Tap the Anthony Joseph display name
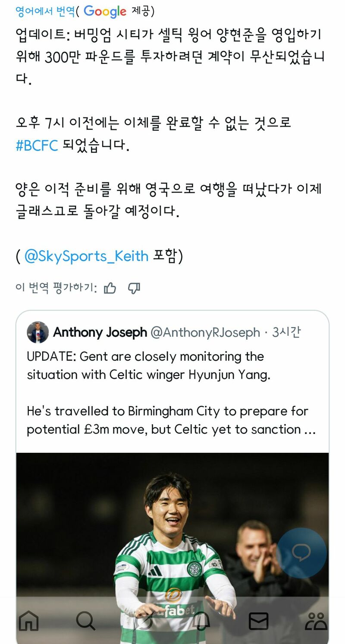 click(x=100, y=332)
